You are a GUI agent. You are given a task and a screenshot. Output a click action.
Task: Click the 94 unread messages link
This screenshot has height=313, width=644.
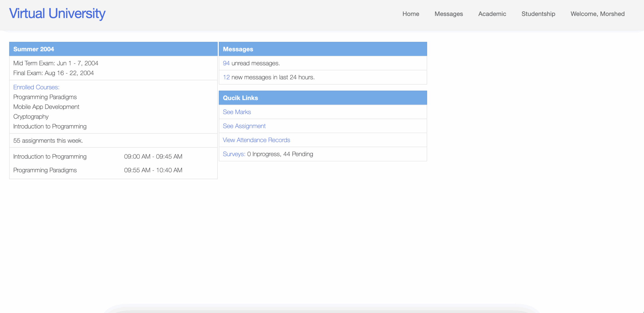(226, 63)
